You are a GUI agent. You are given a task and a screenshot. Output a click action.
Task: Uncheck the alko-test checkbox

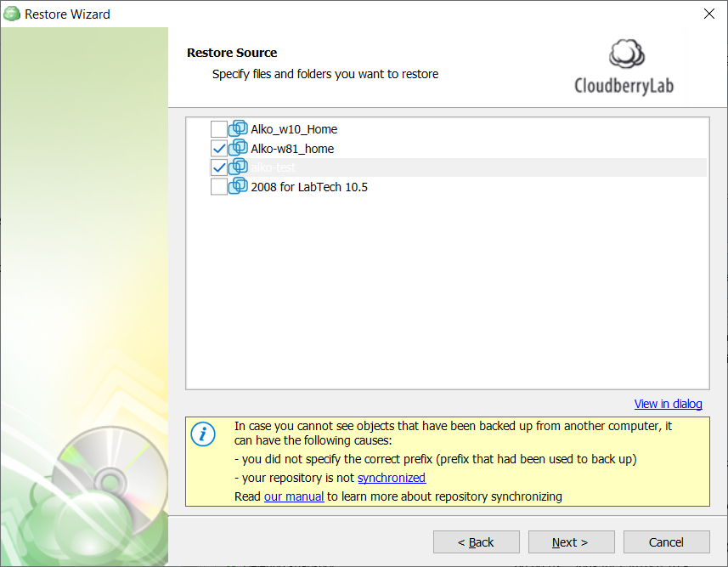click(218, 167)
